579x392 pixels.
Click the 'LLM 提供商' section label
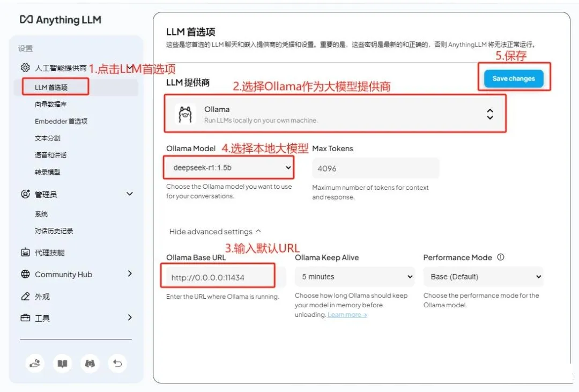tap(188, 83)
